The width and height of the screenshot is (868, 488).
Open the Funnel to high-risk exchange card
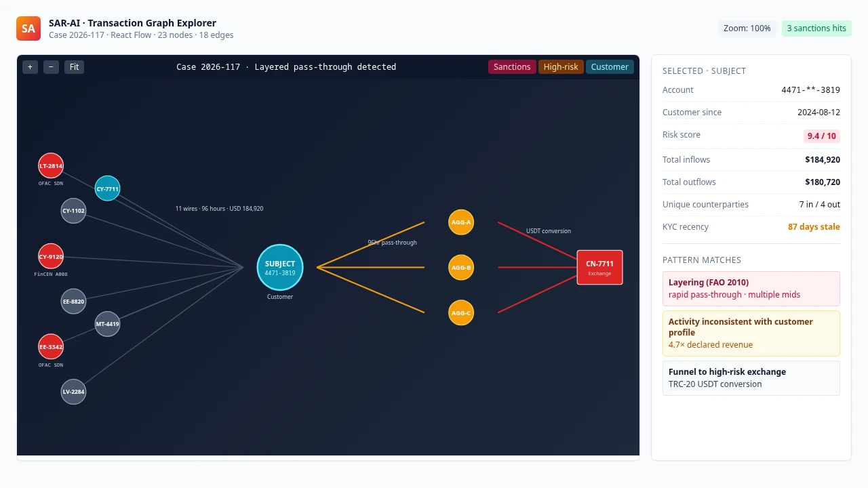click(x=751, y=378)
